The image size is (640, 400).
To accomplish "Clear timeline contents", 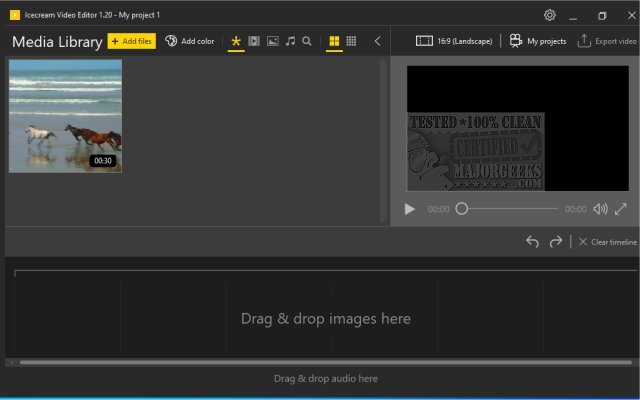I will (607, 242).
